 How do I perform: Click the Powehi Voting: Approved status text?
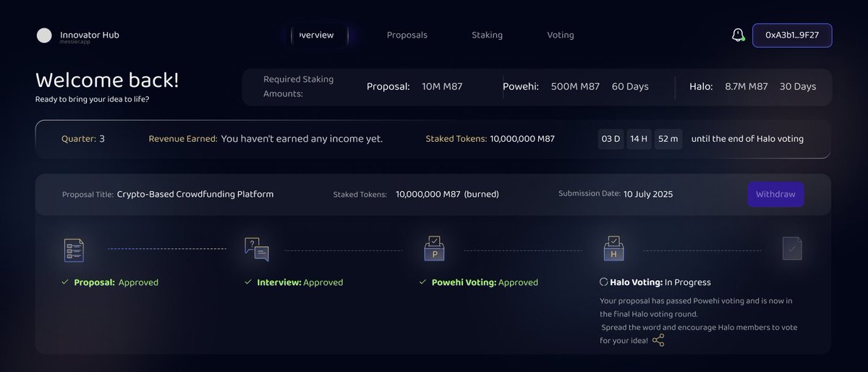[485, 282]
